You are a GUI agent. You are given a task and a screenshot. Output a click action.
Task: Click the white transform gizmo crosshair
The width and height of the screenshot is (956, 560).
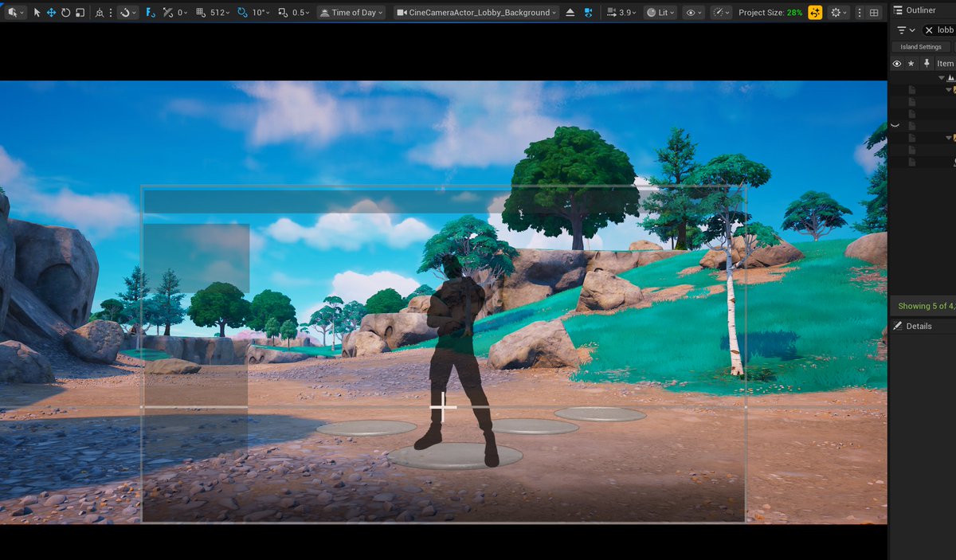pos(443,407)
